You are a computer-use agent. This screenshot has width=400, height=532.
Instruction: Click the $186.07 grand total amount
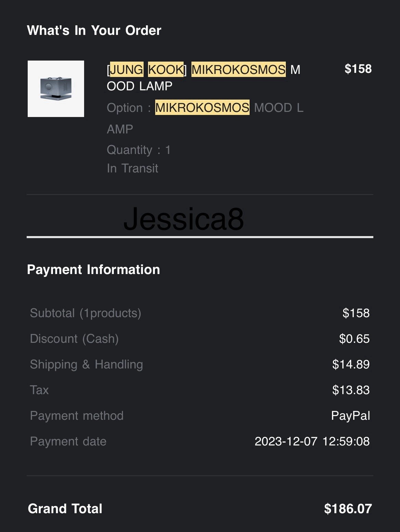click(x=348, y=509)
